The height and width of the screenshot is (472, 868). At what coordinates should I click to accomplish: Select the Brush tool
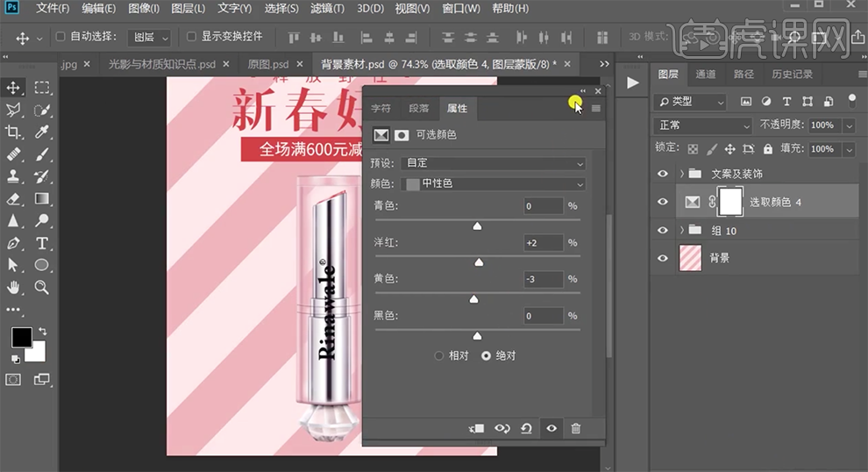pos(41,154)
